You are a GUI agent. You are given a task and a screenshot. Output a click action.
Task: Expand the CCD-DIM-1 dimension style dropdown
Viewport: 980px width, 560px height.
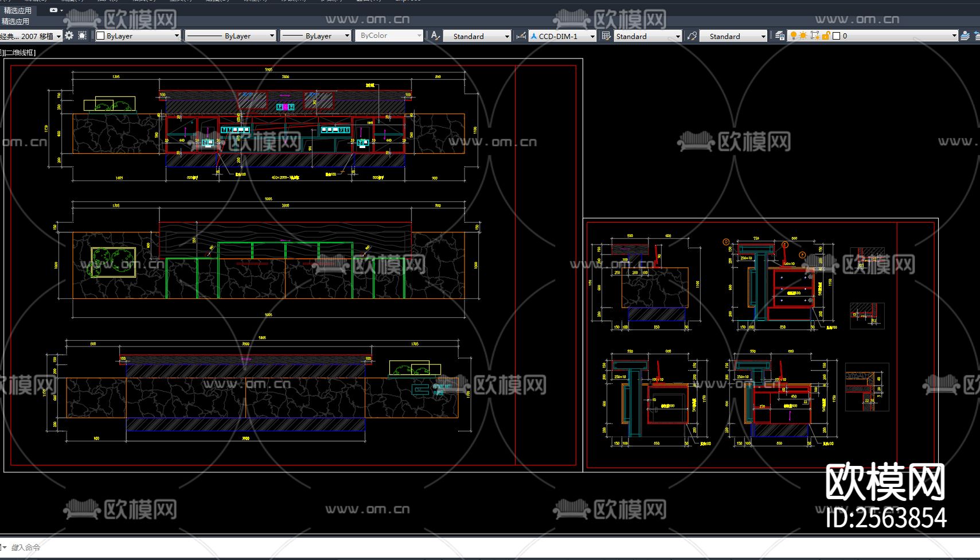(x=592, y=36)
